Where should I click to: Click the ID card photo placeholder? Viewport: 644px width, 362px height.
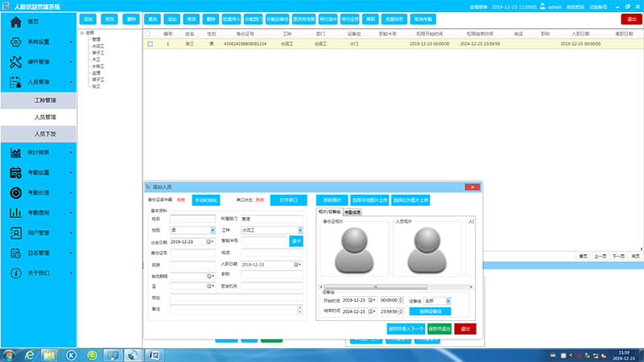point(354,250)
